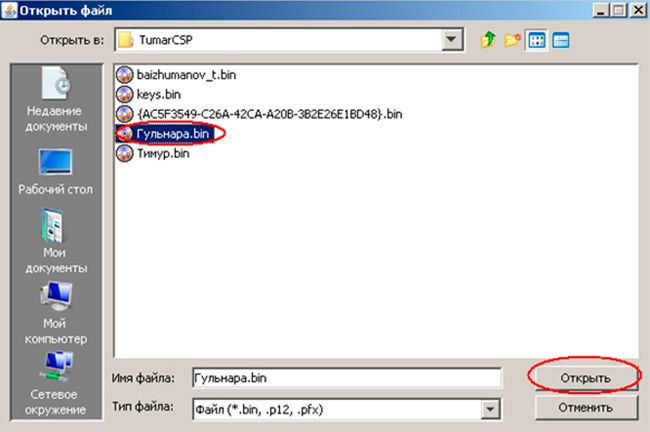Select the keys.bin file

[148, 95]
